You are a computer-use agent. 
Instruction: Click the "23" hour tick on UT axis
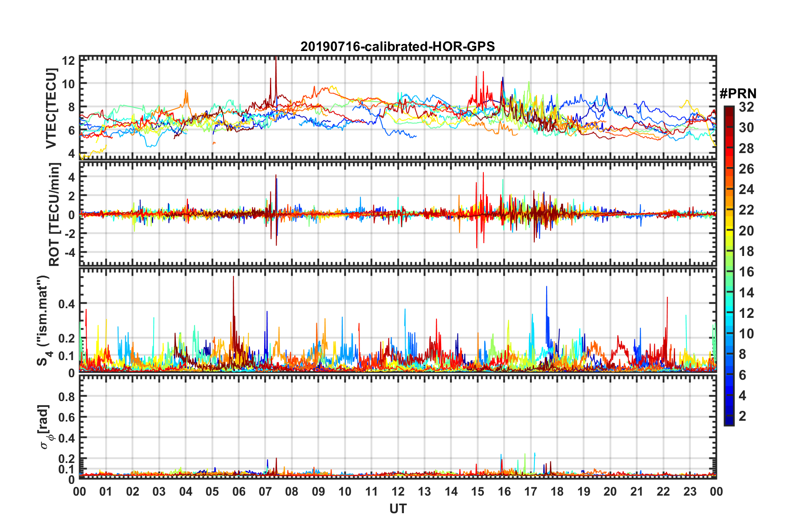click(690, 491)
